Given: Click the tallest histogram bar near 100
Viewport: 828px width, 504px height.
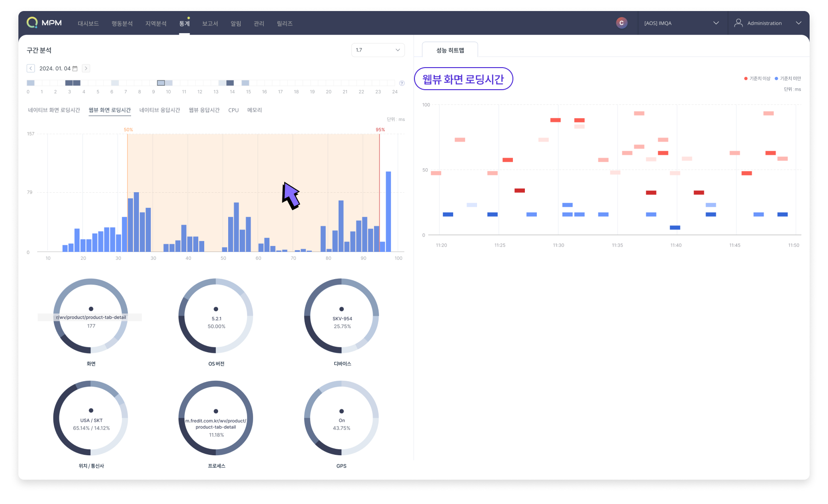Looking at the screenshot, I should tap(388, 212).
